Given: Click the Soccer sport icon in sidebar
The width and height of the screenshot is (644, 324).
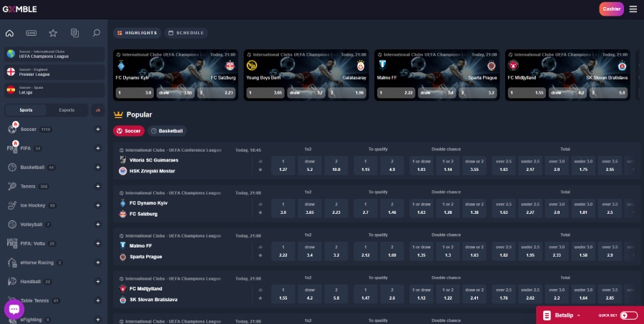Looking at the screenshot, I should tap(12, 129).
